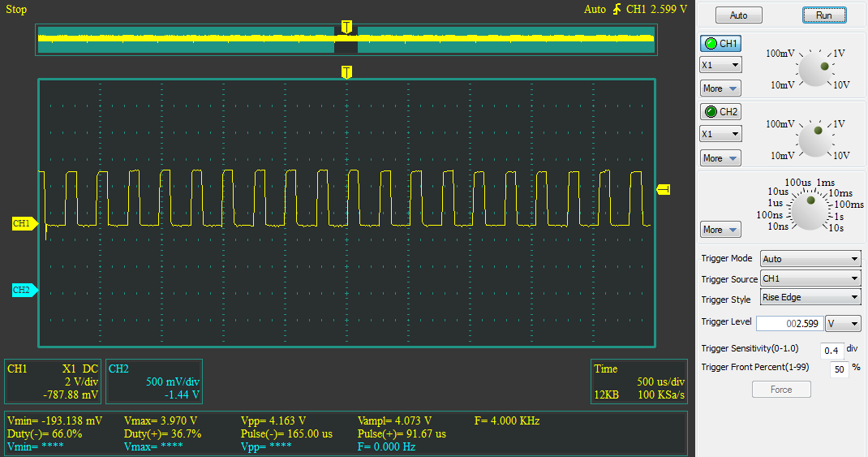Click the Auto button
Viewport: 868px width, 457px height.
click(x=738, y=15)
